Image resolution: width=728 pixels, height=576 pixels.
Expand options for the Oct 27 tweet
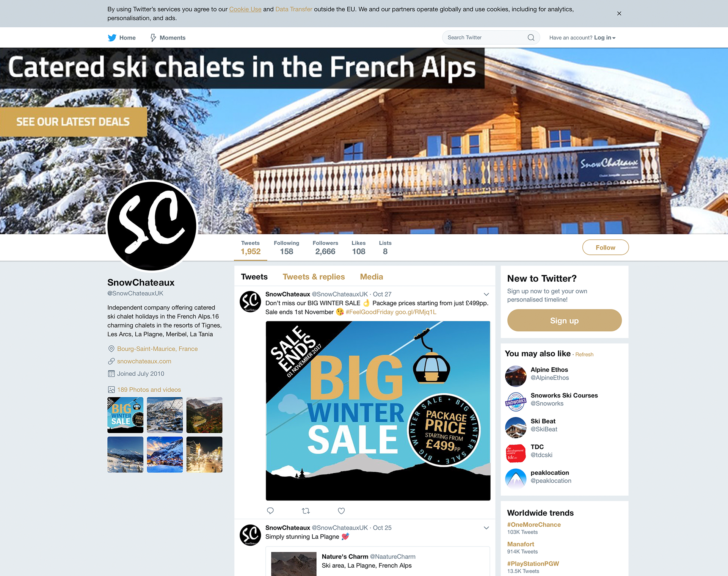pyautogui.click(x=486, y=294)
